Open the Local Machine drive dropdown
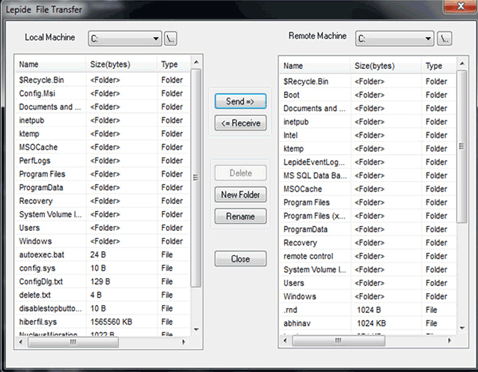Viewport: 478px width, 372px height. [x=125, y=39]
